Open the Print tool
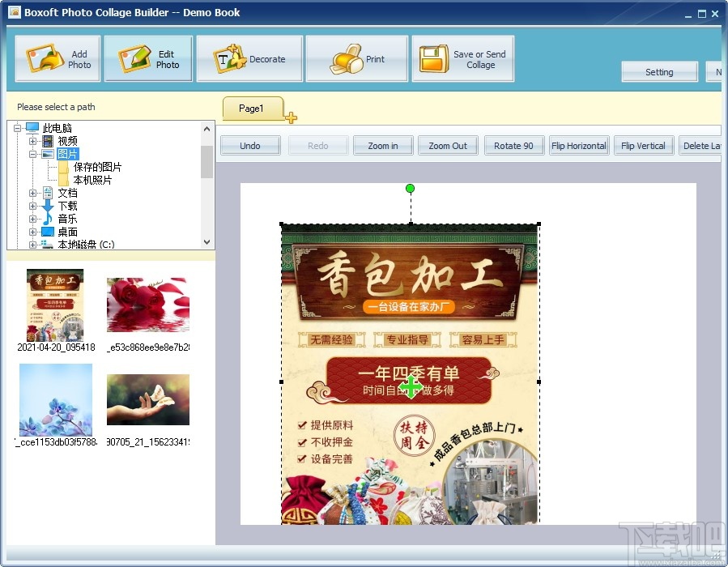Viewport: 728px width, 567px height. [x=356, y=57]
